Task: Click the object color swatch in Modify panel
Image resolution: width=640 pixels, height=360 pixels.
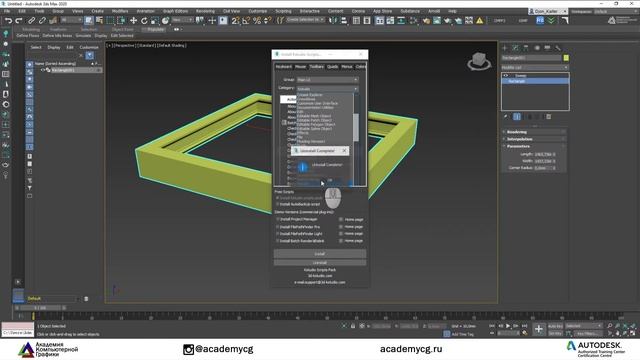Action: click(x=566, y=58)
